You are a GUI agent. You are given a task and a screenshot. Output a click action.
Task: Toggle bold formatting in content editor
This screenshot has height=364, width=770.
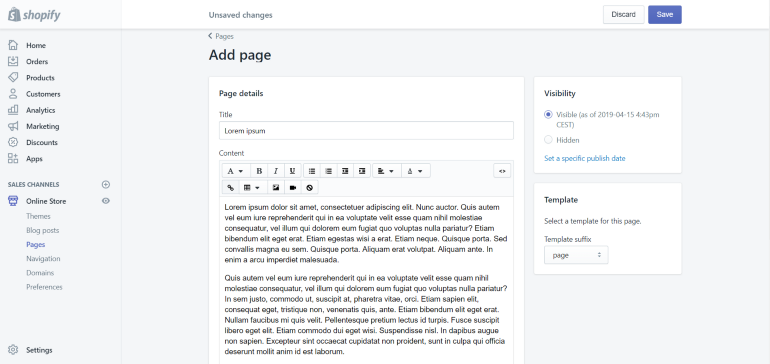pos(259,171)
